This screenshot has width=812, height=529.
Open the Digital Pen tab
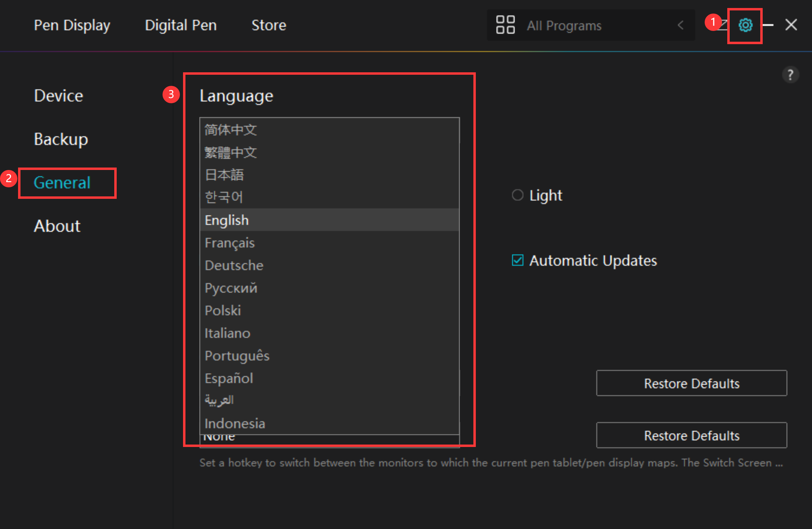pos(181,25)
